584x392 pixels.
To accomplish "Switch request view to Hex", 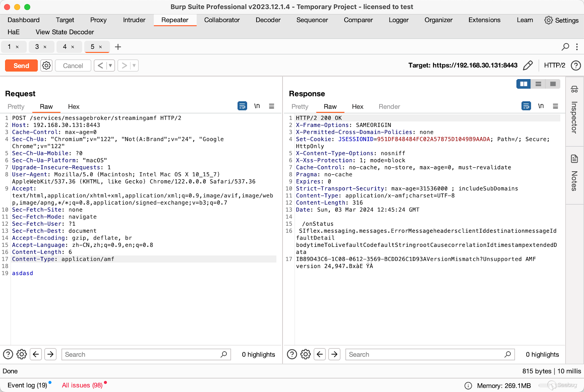I will click(74, 106).
